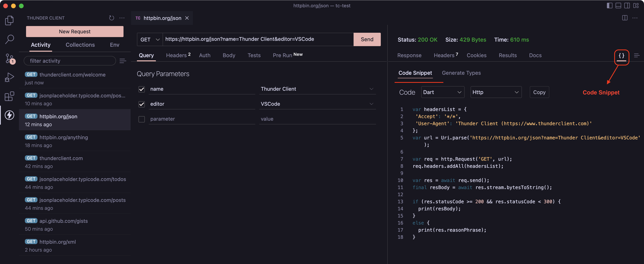Screen dimensions: 644x264
Task: Open the Dart language dropdown
Action: pos(442,92)
